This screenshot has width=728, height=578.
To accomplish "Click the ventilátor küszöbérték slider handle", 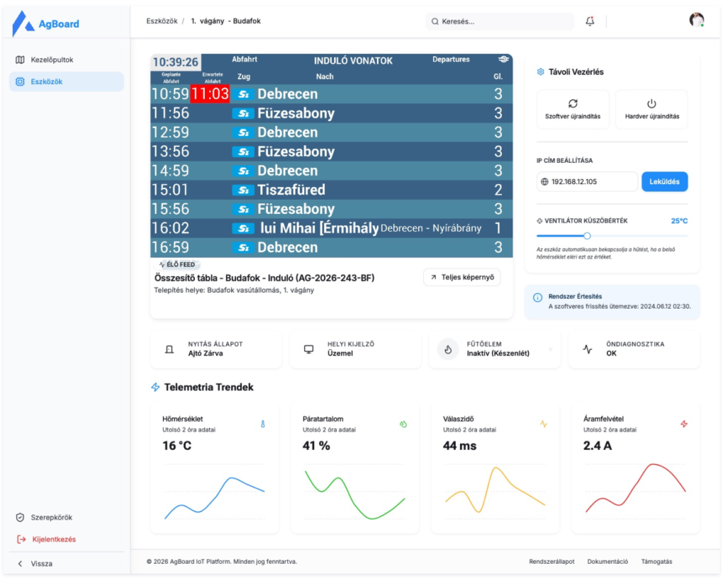I will [587, 236].
